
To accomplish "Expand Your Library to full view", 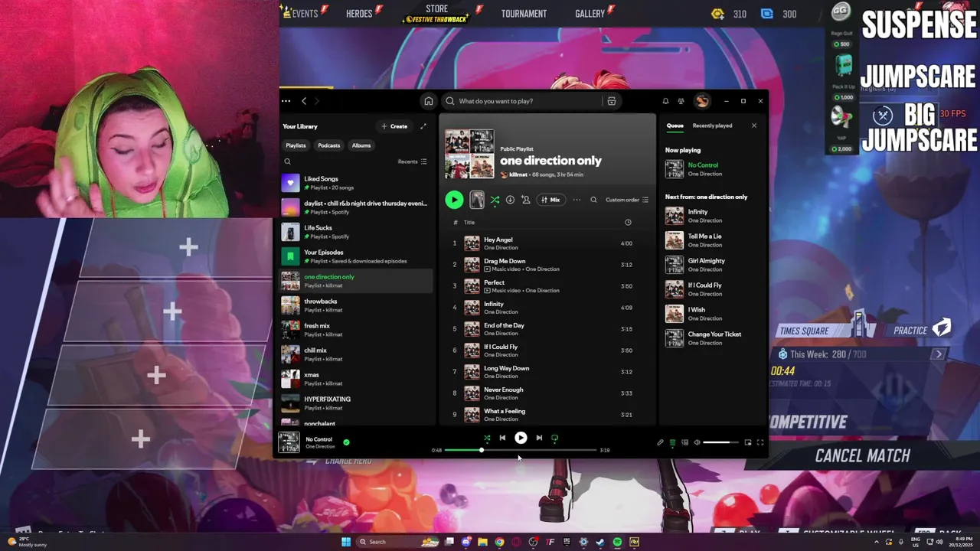I will tap(423, 126).
